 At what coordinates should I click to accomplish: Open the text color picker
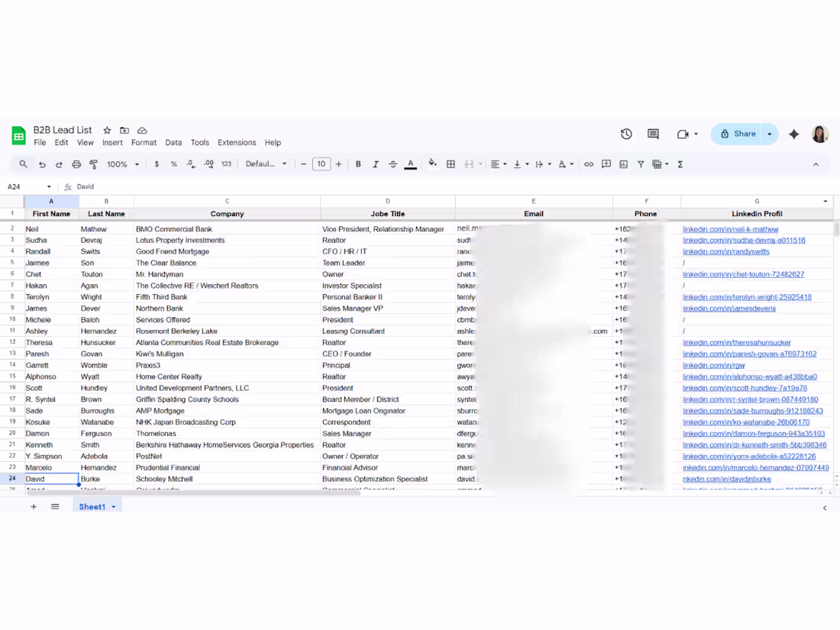pyautogui.click(x=410, y=164)
